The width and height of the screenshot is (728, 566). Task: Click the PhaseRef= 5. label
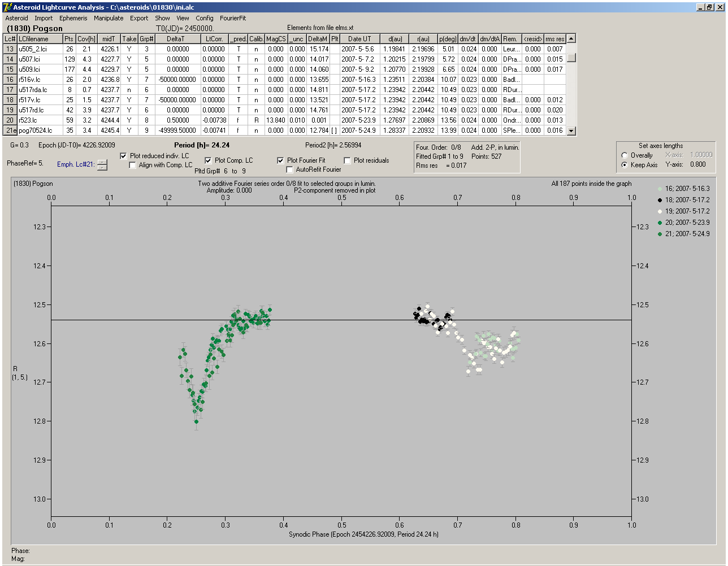click(x=25, y=163)
